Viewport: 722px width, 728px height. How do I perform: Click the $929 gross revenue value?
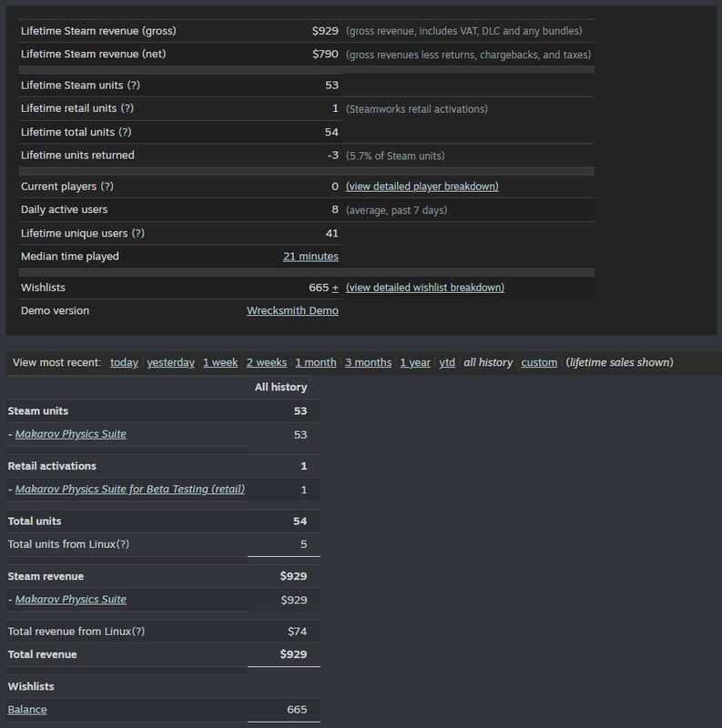tap(325, 31)
